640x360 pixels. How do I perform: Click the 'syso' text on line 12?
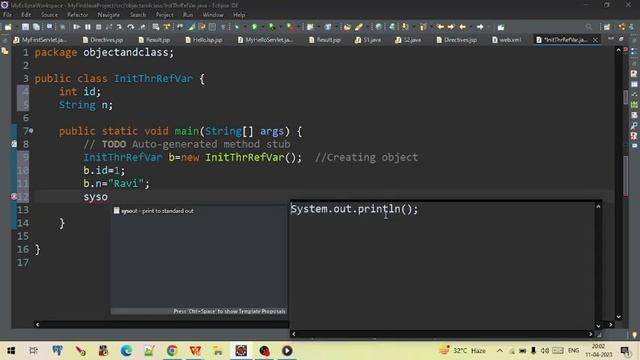pyautogui.click(x=96, y=197)
